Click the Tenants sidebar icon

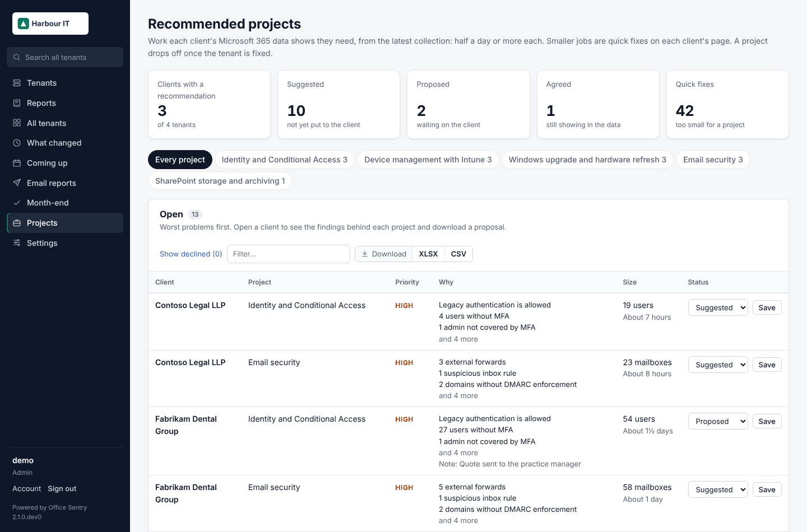point(17,83)
